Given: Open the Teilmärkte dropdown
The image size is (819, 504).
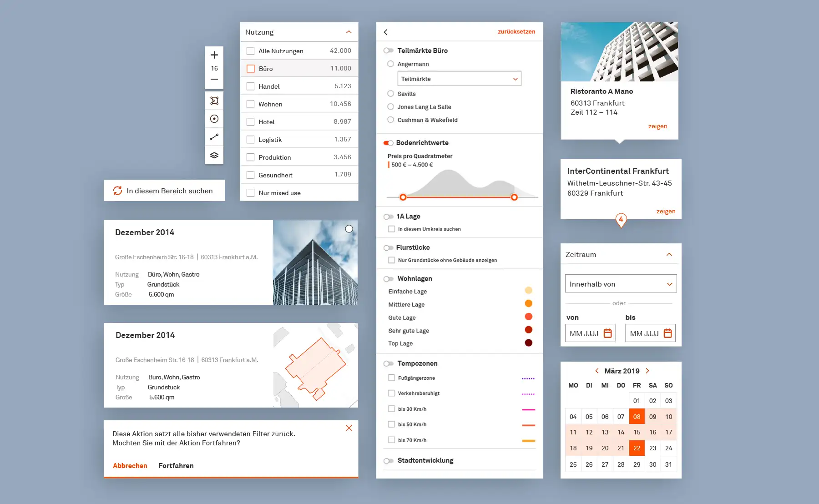Looking at the screenshot, I should [x=460, y=79].
